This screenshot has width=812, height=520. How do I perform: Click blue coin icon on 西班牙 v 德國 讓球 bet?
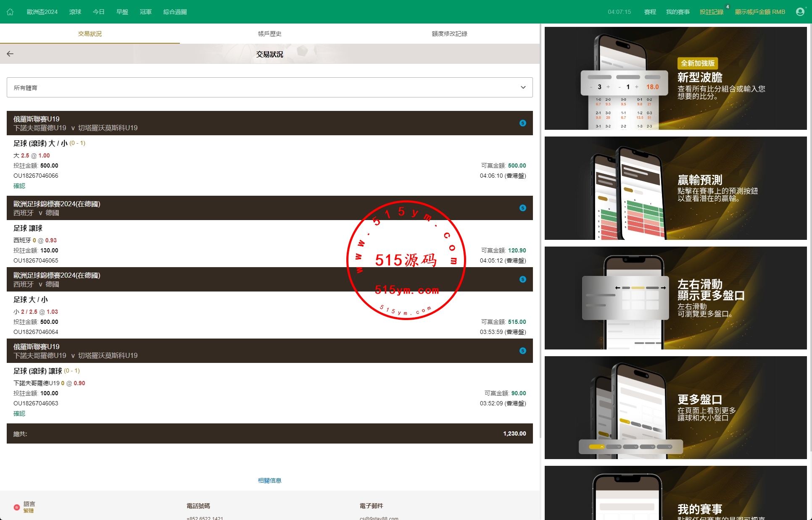pyautogui.click(x=522, y=208)
